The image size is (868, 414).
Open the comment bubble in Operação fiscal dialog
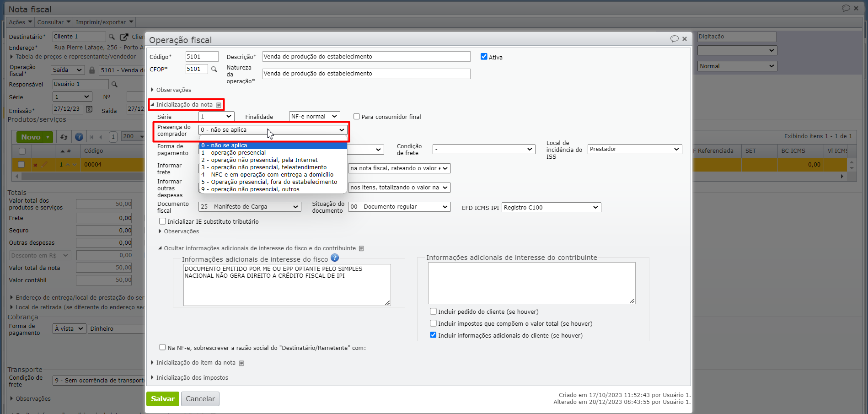674,39
